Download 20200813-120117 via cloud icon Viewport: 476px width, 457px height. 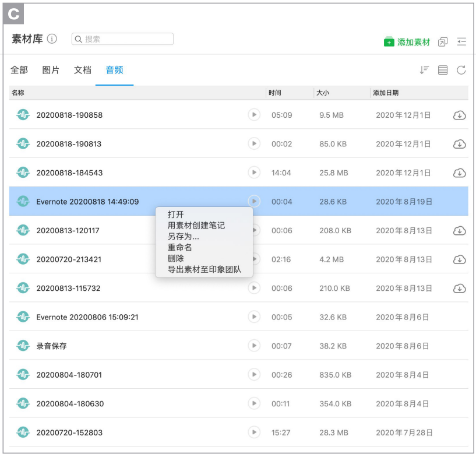(460, 230)
